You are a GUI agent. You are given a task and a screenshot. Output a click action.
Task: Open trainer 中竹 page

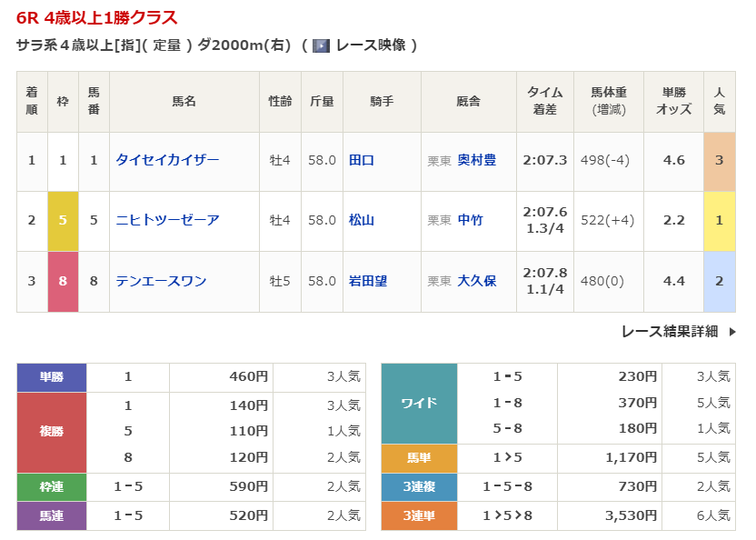[x=471, y=220]
